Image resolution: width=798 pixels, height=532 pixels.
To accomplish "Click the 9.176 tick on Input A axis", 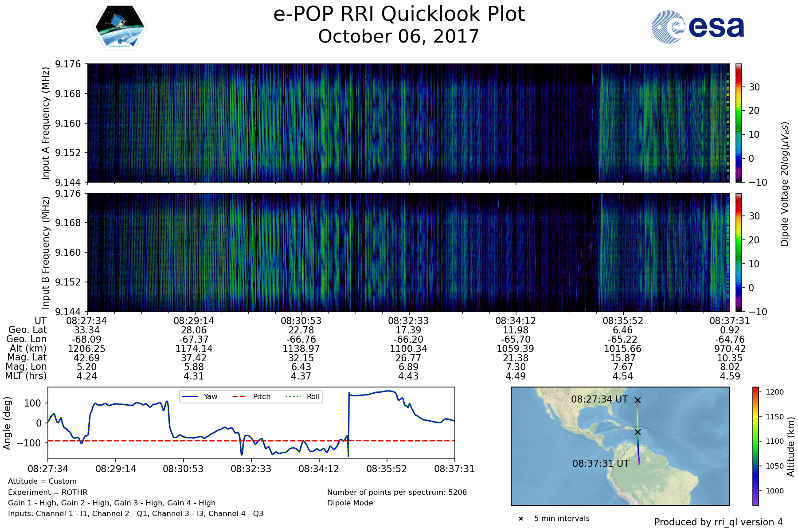I will [68, 64].
